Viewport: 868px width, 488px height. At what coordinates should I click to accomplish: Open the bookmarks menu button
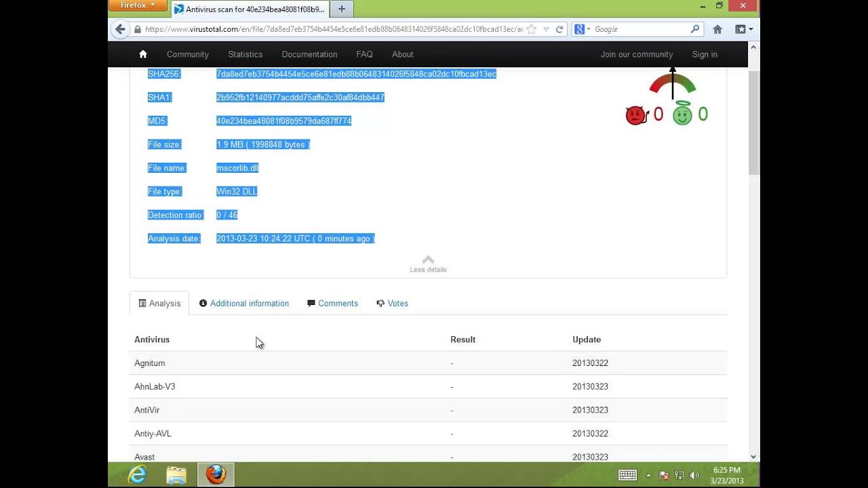(x=744, y=29)
